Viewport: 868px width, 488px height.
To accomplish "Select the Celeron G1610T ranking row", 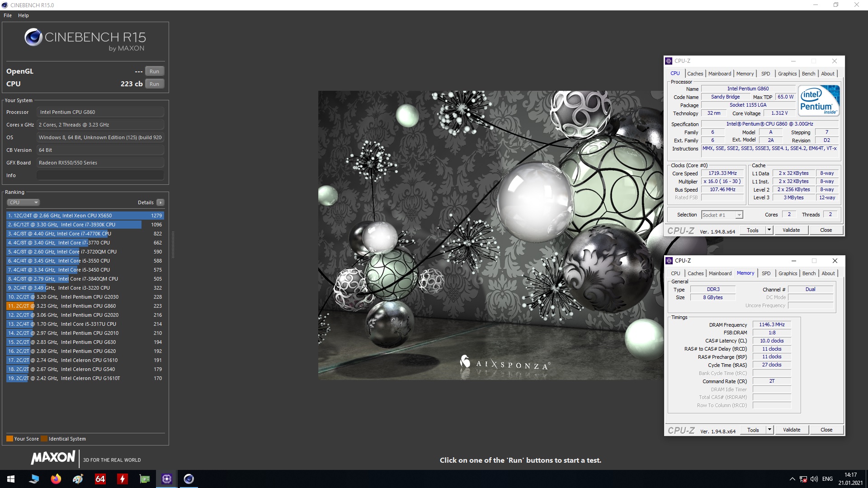I will pos(85,378).
